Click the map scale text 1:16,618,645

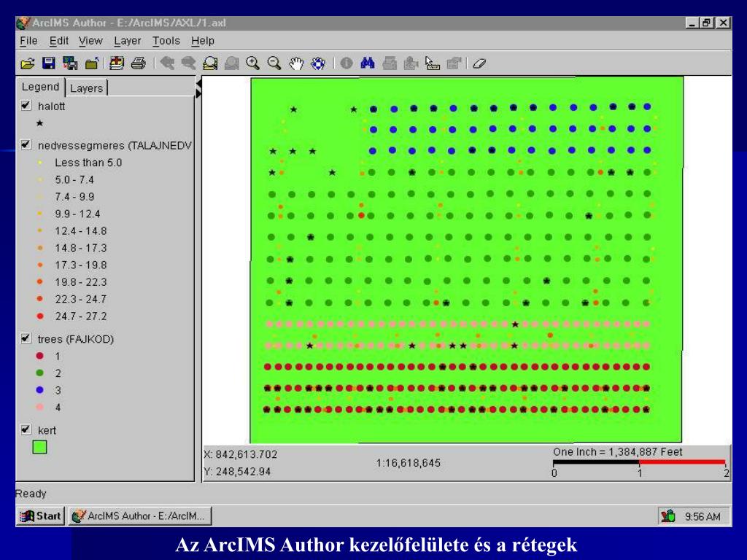point(409,463)
